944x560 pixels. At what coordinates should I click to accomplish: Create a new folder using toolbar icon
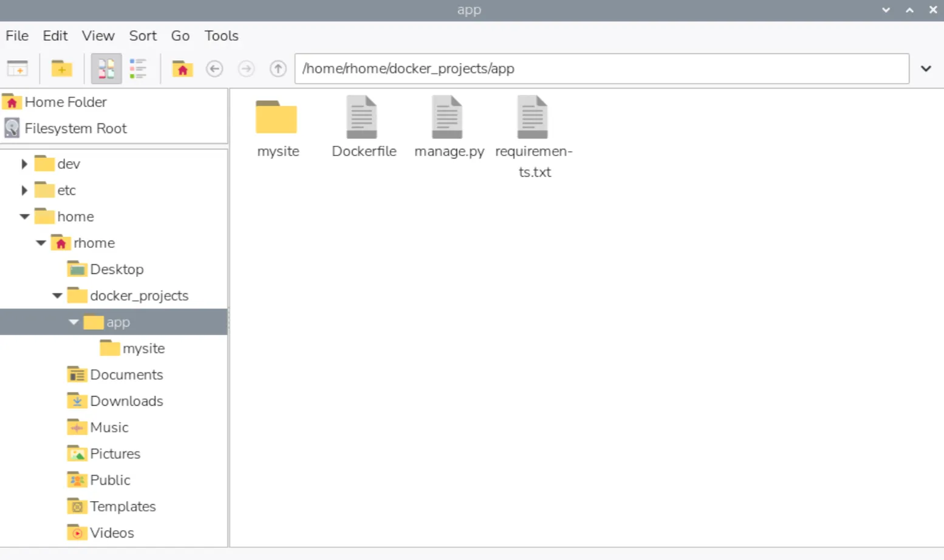[x=61, y=69]
